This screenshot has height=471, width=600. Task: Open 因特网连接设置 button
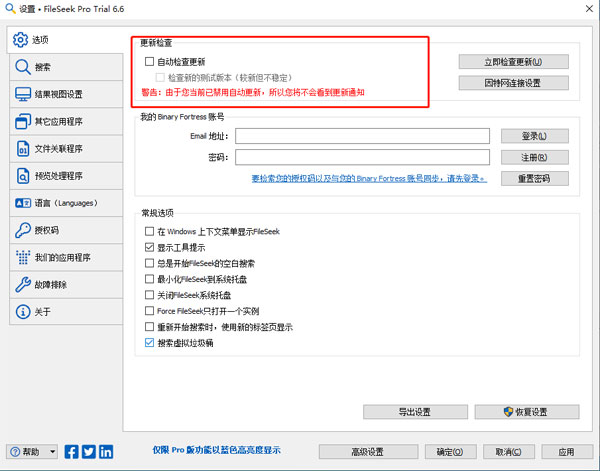click(514, 83)
